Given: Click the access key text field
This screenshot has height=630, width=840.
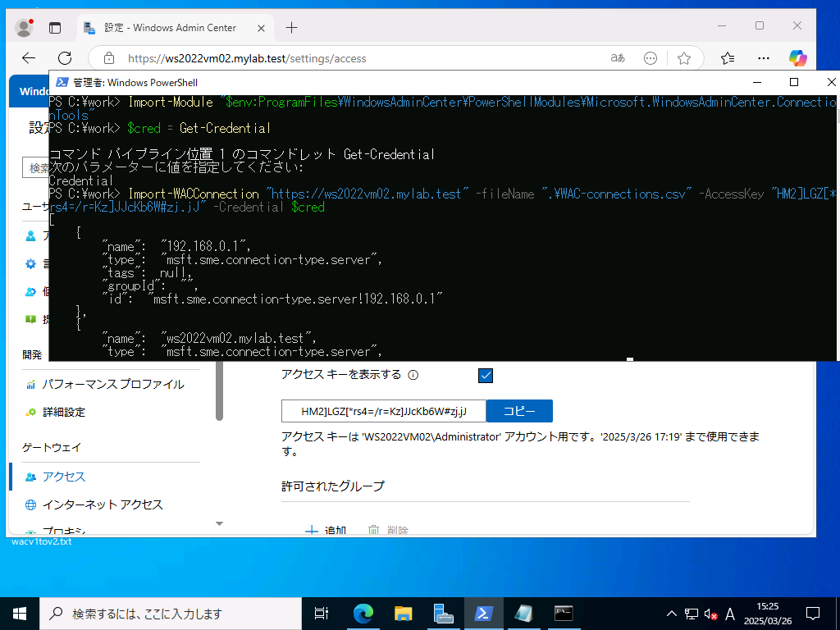Looking at the screenshot, I should click(x=384, y=412).
